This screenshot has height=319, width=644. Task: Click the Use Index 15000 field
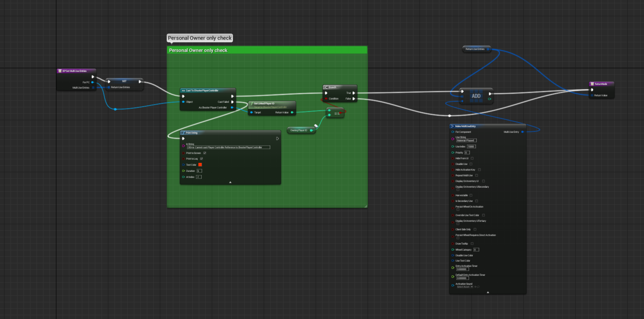click(471, 147)
